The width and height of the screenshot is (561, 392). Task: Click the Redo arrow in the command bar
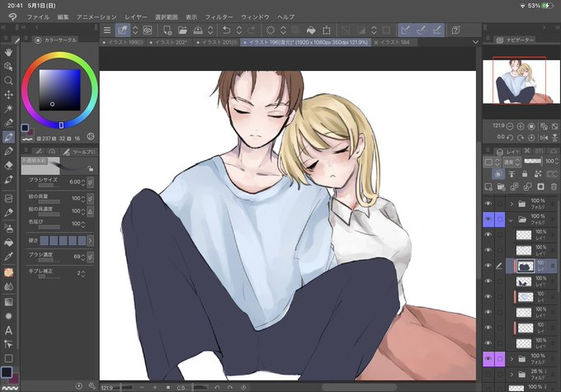[x=252, y=30]
